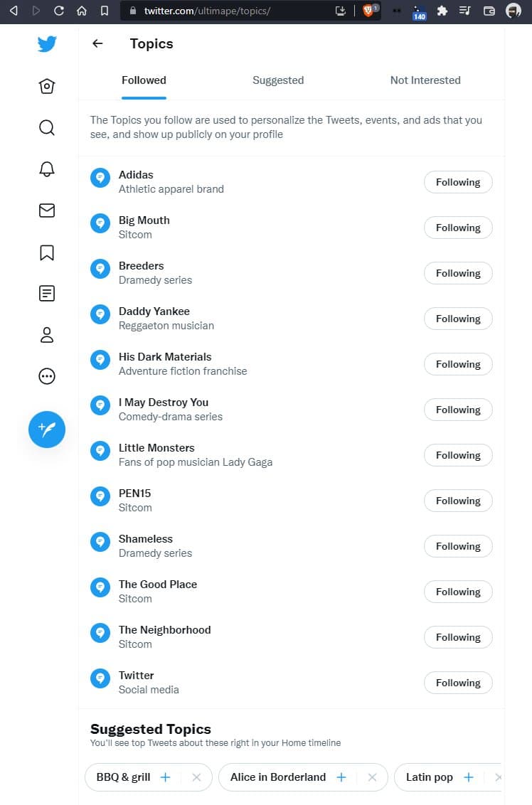The image size is (532, 805).
Task: Open the Profile person icon
Action: (x=47, y=335)
